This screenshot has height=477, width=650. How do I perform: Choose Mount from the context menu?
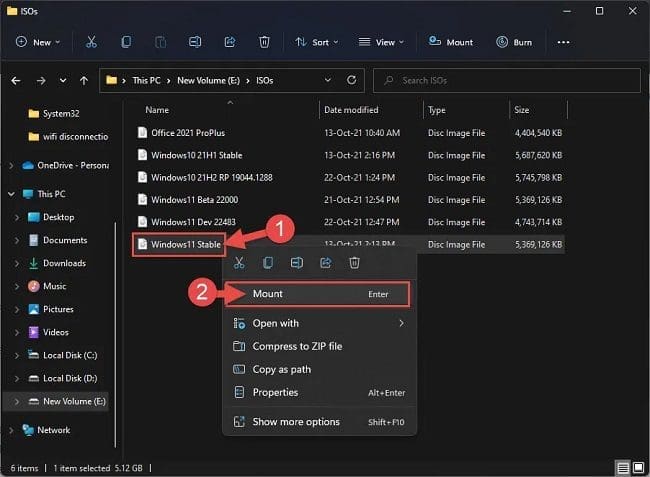coord(318,294)
